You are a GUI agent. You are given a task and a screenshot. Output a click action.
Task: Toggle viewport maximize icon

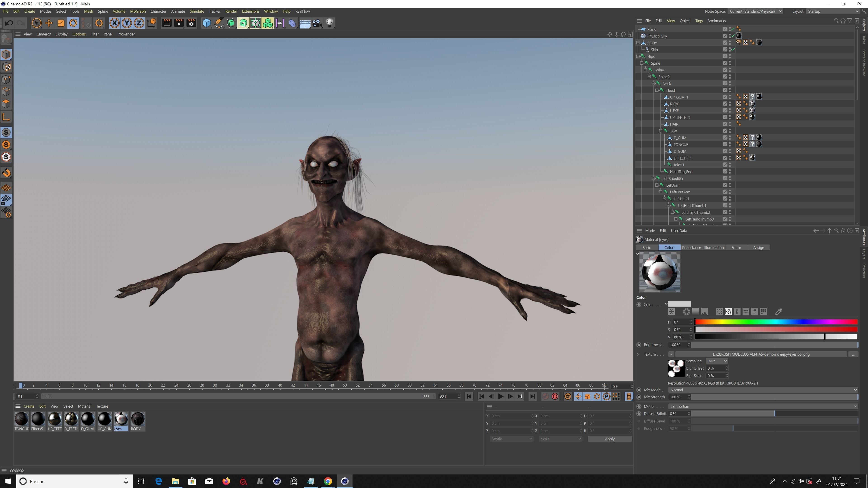[630, 34]
